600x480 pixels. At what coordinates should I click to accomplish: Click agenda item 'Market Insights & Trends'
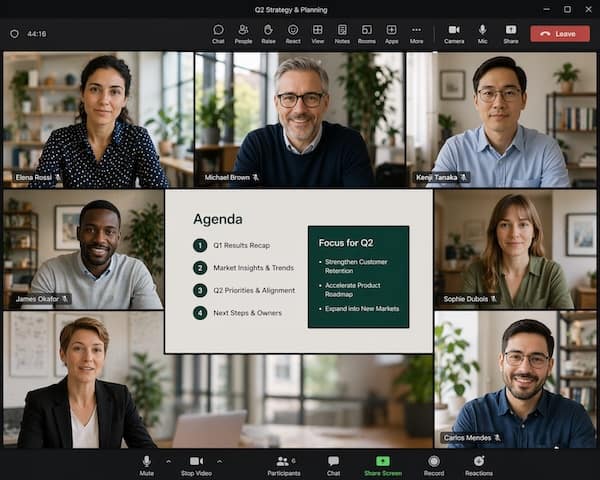pyautogui.click(x=253, y=268)
